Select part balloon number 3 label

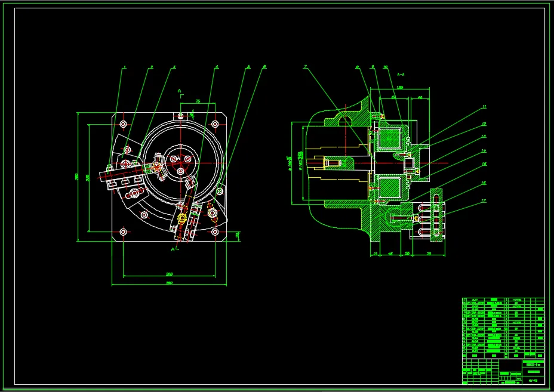[174, 67]
